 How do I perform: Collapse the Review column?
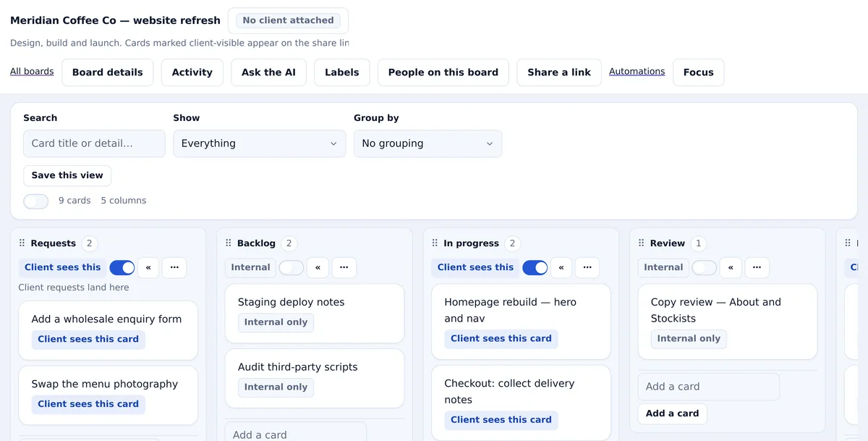tap(731, 267)
